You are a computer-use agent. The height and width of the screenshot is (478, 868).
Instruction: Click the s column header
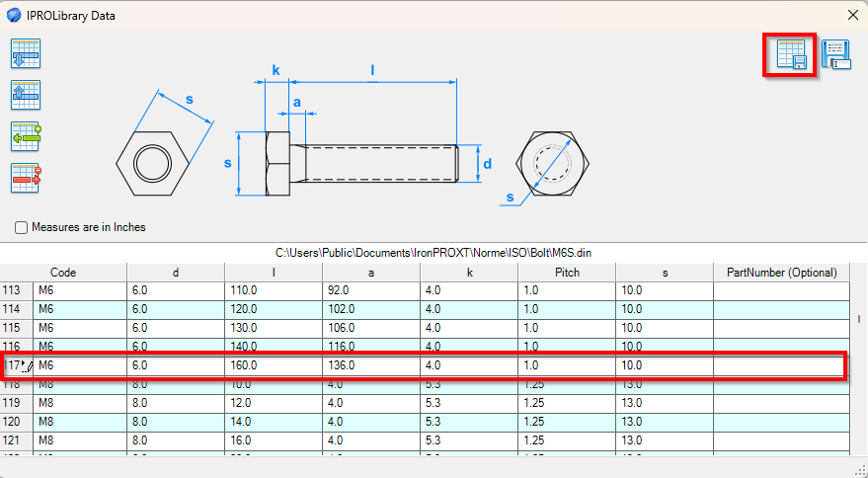click(665, 273)
